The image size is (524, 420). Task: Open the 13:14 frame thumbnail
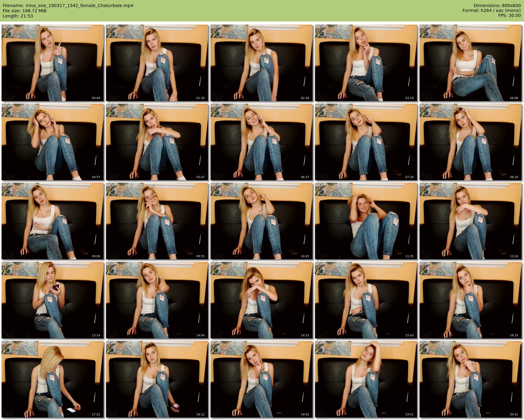pyautogui.click(x=52, y=300)
